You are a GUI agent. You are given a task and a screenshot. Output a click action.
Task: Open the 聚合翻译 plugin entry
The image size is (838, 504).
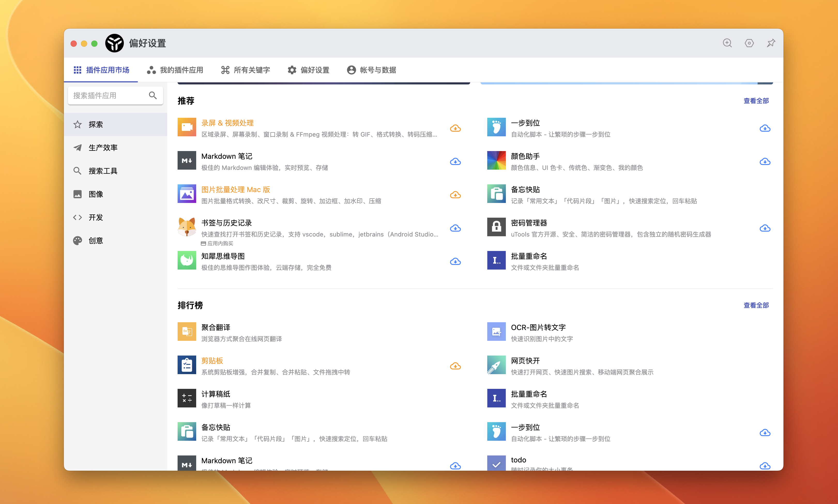pyautogui.click(x=216, y=328)
